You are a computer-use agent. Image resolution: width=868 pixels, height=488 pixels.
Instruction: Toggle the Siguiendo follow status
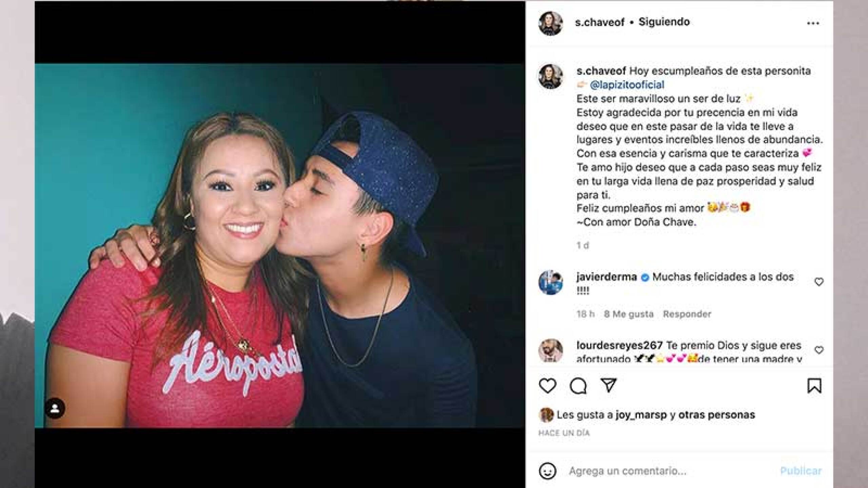664,22
